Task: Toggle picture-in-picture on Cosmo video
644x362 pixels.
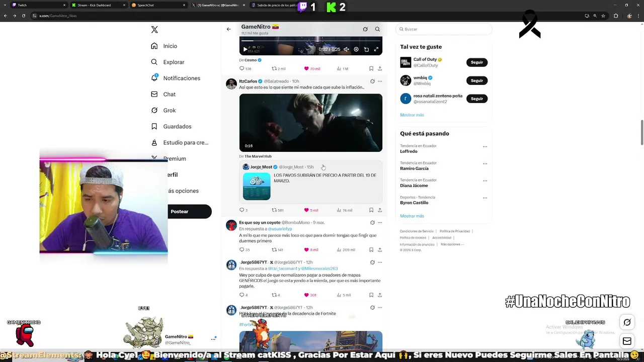Action: [366, 49]
